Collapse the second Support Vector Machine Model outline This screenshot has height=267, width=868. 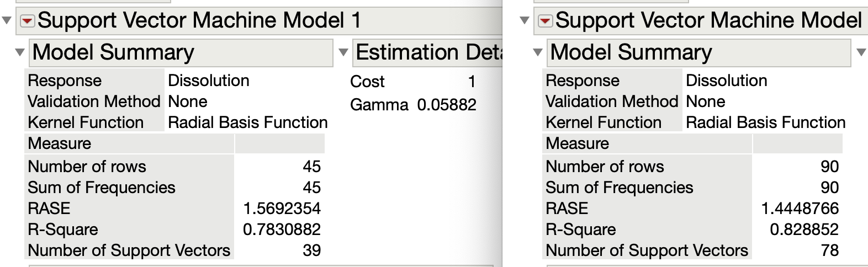[x=525, y=21]
